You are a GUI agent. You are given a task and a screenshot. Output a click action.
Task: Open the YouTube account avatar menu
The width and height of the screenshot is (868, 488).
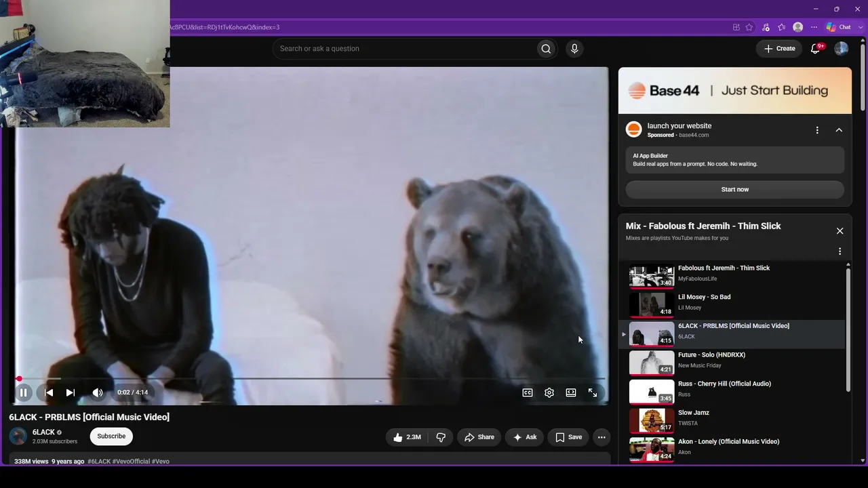[x=841, y=49]
